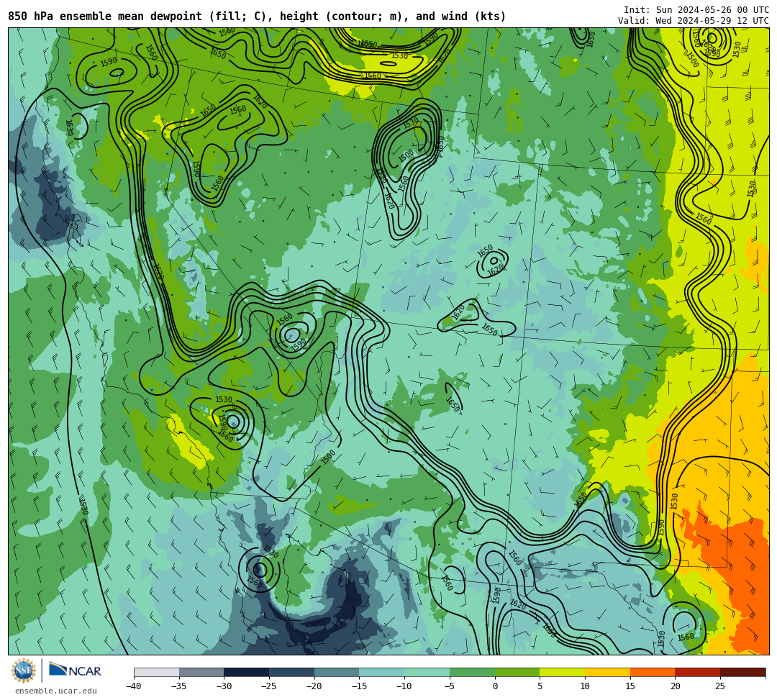
Task: Select the dark blue -25 to -20 swatch
Action: pos(292,672)
